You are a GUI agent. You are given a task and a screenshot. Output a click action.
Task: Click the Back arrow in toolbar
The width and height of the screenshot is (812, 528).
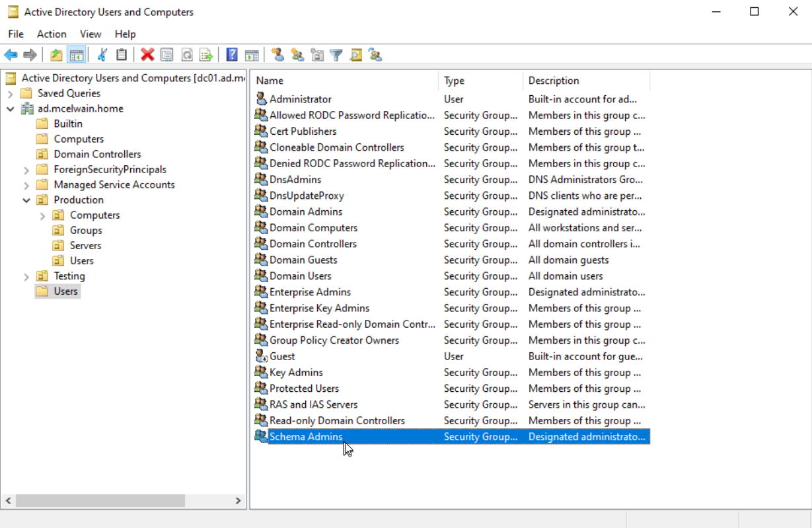click(11, 55)
